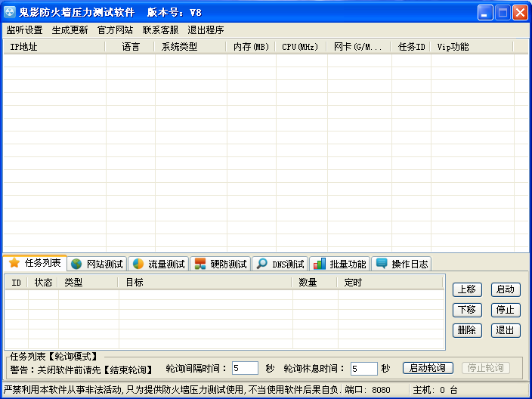Sort by the 网卡(G/M... column header
The width and height of the screenshot is (532, 399).
pos(359,47)
